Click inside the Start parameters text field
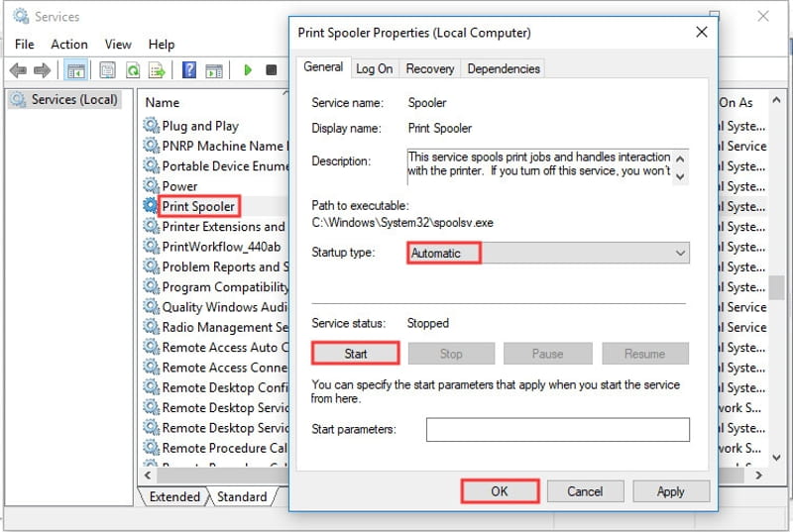This screenshot has width=793, height=532. click(557, 429)
